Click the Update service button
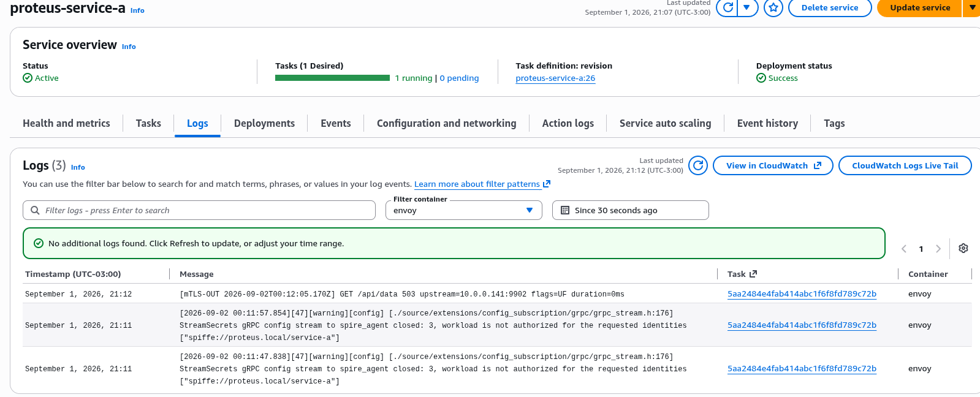Image resolution: width=980 pixels, height=397 pixels. (x=920, y=7)
